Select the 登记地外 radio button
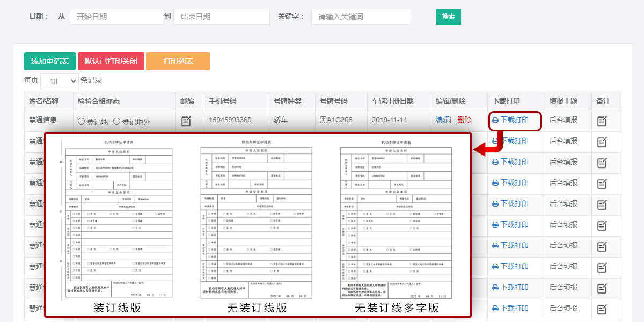Viewport: 644px width, 322px height. (x=116, y=121)
